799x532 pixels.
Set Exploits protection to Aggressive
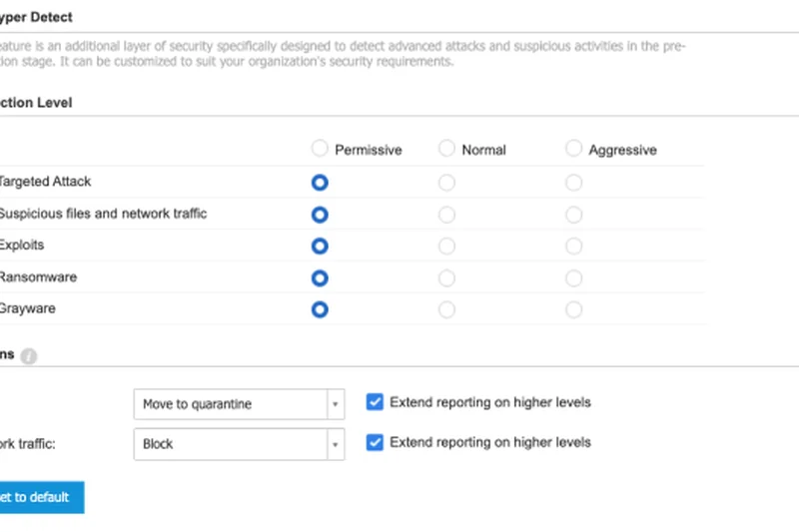573,247
